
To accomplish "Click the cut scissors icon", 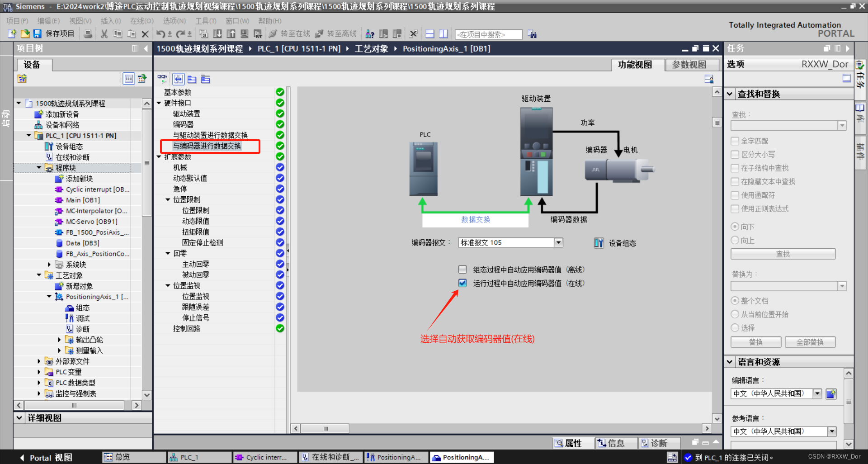I will (x=104, y=34).
